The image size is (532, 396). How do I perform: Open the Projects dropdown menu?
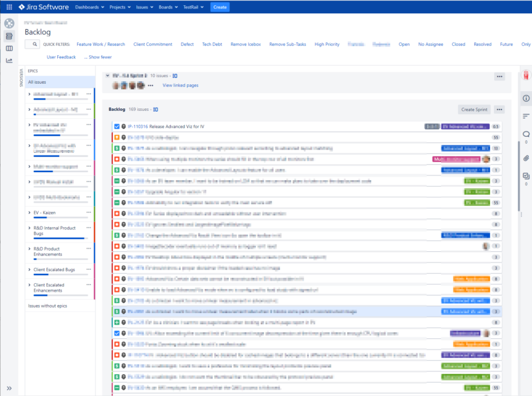120,7
